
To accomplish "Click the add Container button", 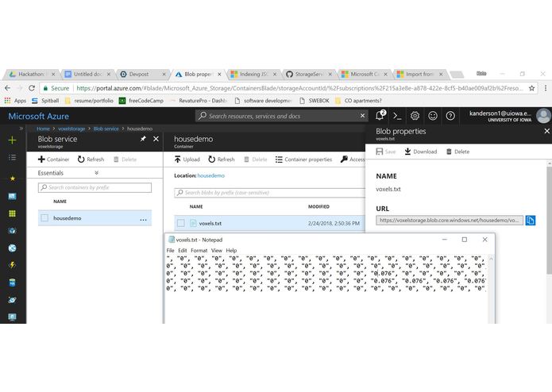I will pos(53,159).
